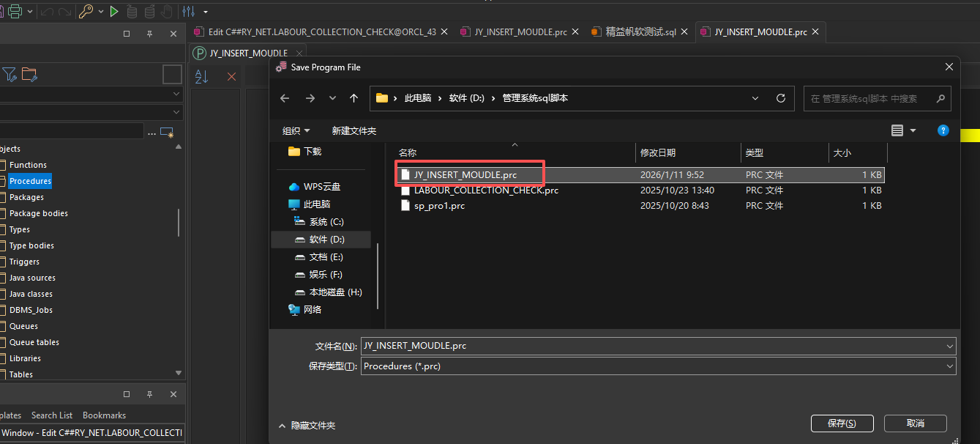Viewport: 980px width, 444px height.
Task: Click the key (log on) icon
Action: [x=86, y=12]
